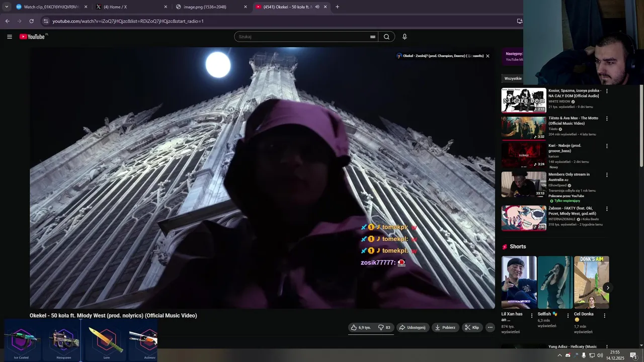644x362 pixels.
Task: Go to the YouTube home logo
Action: coord(33,37)
